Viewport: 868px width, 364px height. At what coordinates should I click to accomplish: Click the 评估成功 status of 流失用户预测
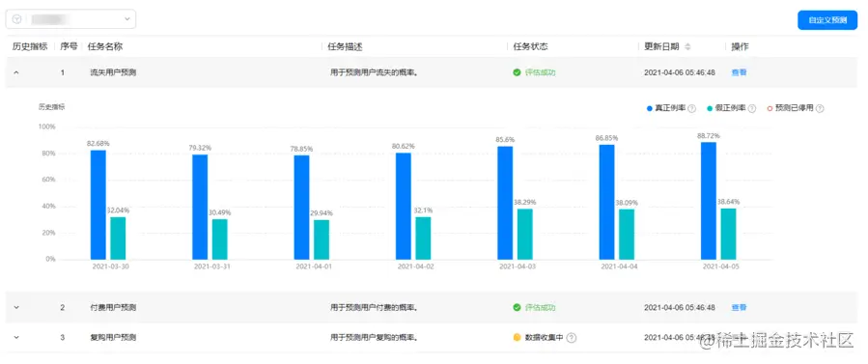coord(540,72)
